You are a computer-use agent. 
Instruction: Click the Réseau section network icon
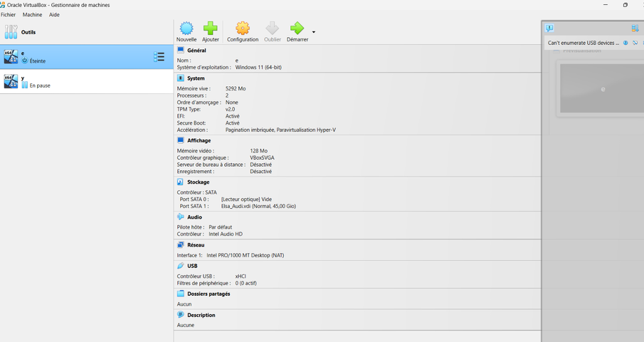point(180,244)
